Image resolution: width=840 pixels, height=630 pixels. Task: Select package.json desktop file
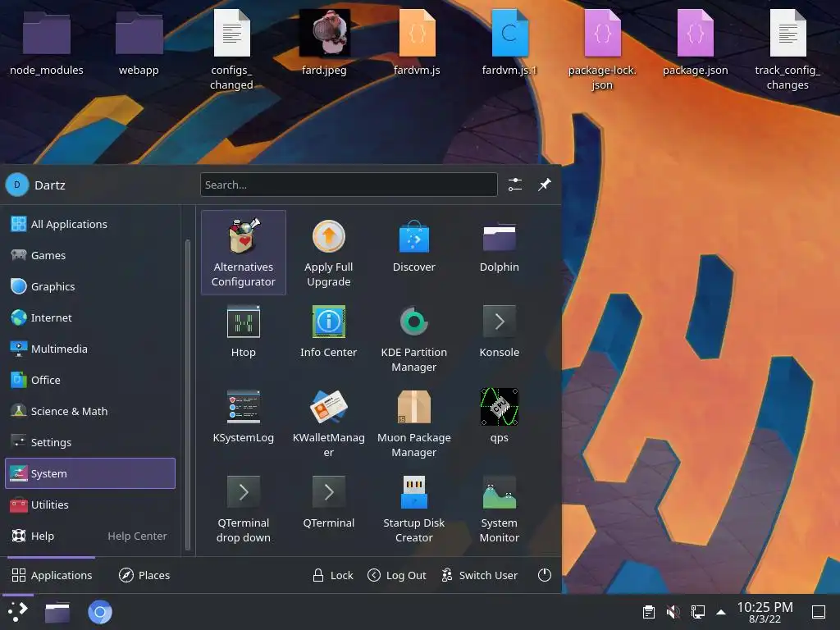tap(695, 43)
